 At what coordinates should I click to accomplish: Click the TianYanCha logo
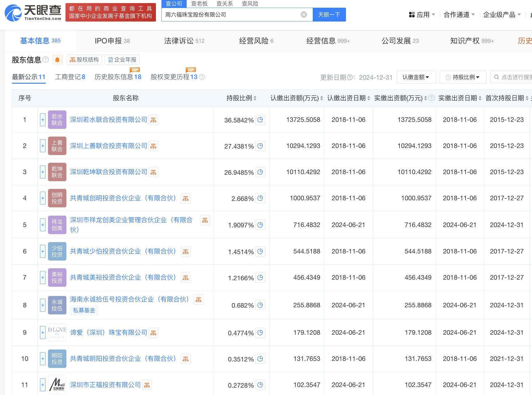(33, 12)
